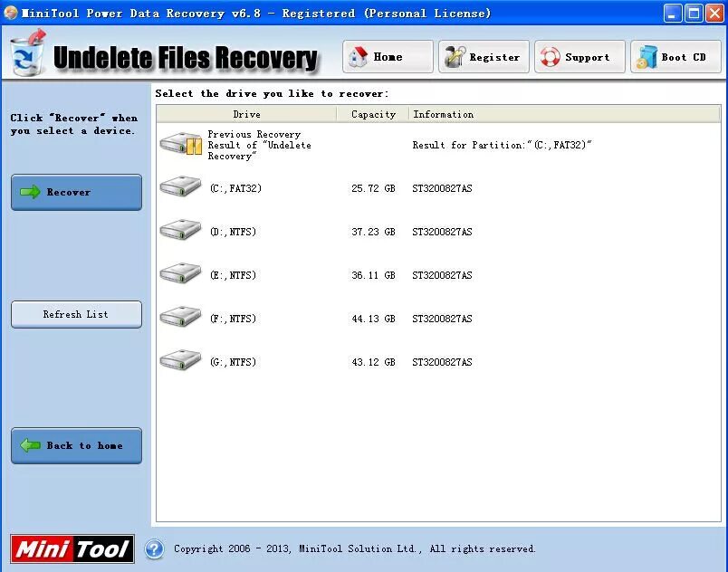Viewport: 728px width, 572px height.
Task: Select the C: FAT32 drive icon
Action: (x=180, y=186)
